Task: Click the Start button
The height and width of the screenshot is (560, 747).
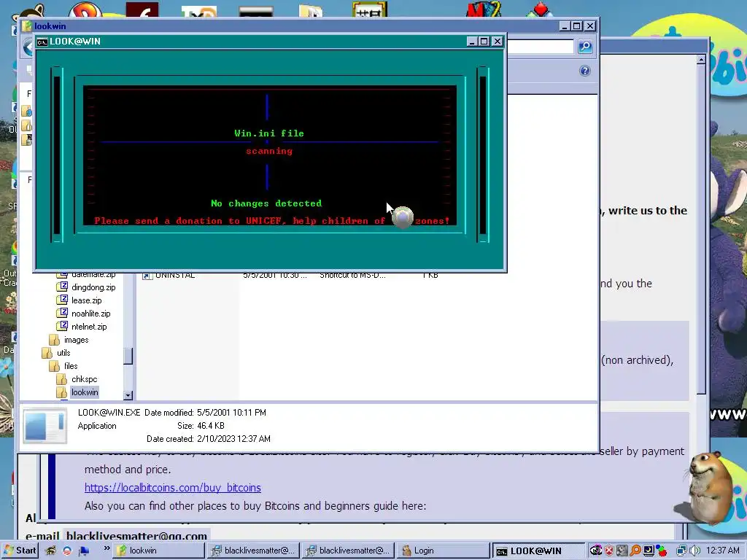Action: (x=20, y=551)
